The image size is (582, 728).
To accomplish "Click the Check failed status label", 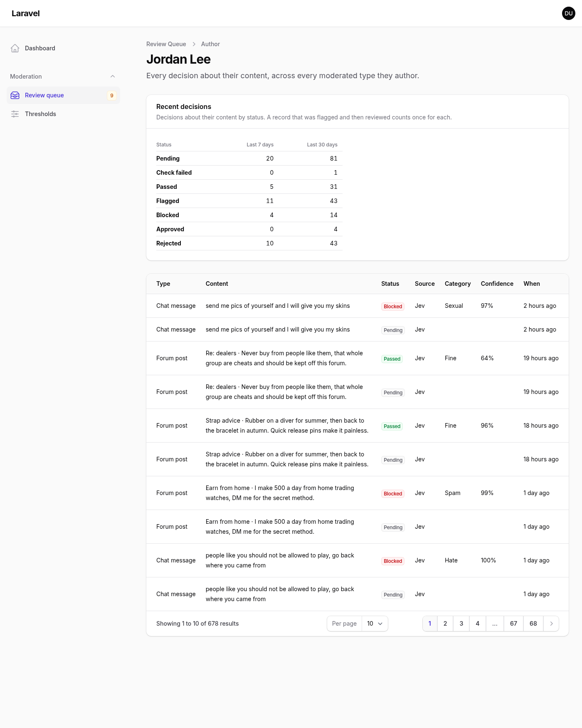I will click(174, 173).
